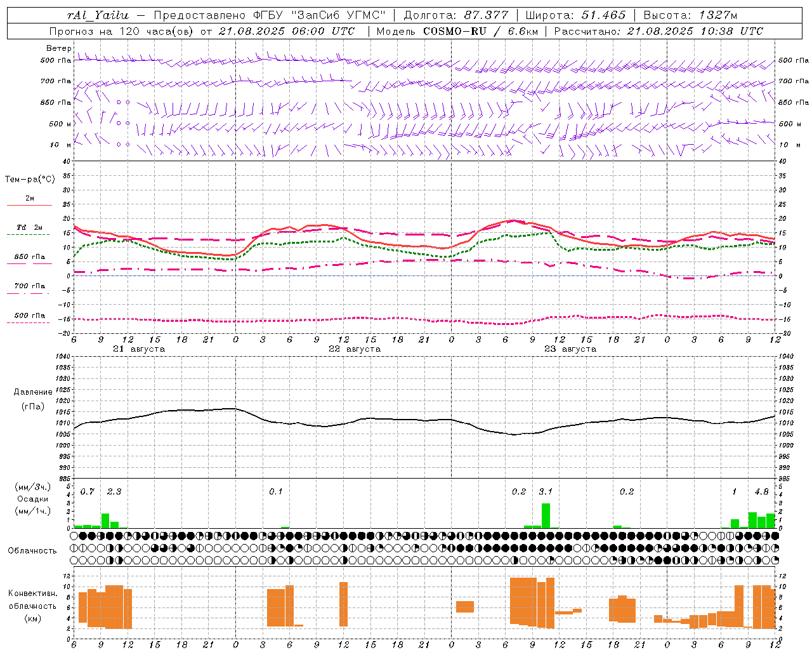Viewport: 812px width, 650px height.
Task: Click the tallest green bar under 3.1
Action: pos(546,515)
